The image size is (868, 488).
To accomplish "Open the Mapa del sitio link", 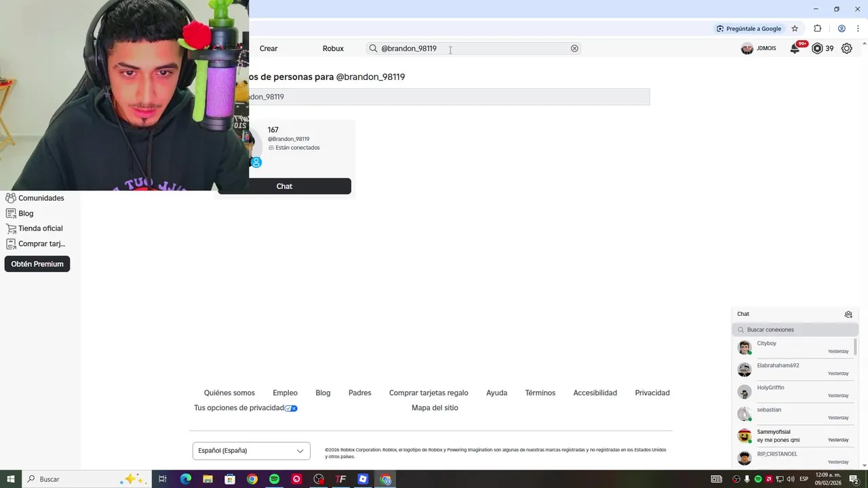I will coord(435,407).
